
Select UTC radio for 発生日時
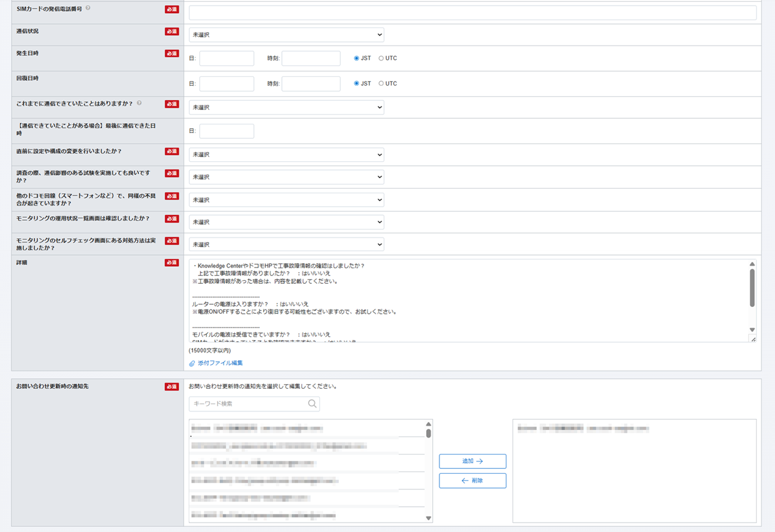381,58
